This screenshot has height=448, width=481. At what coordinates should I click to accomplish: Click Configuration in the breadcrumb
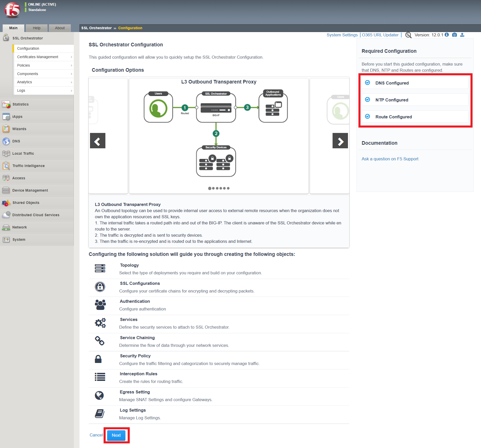[130, 28]
